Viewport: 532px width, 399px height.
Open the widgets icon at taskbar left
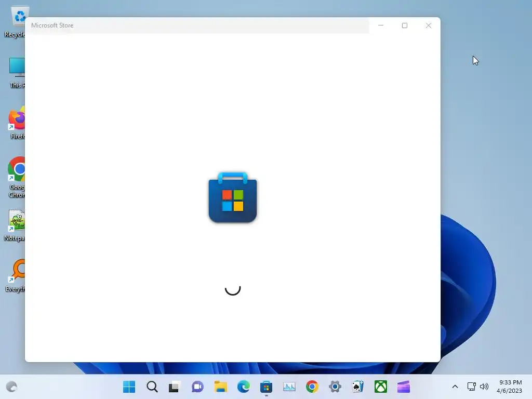click(x=11, y=387)
